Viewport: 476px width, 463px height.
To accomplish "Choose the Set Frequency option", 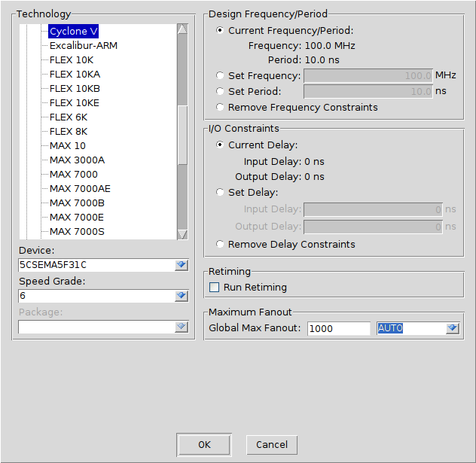I will pyautogui.click(x=220, y=76).
